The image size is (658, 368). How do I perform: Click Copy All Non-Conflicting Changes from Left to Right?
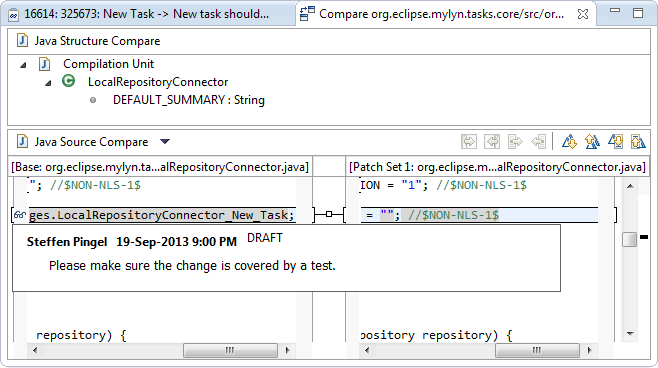coord(469,142)
